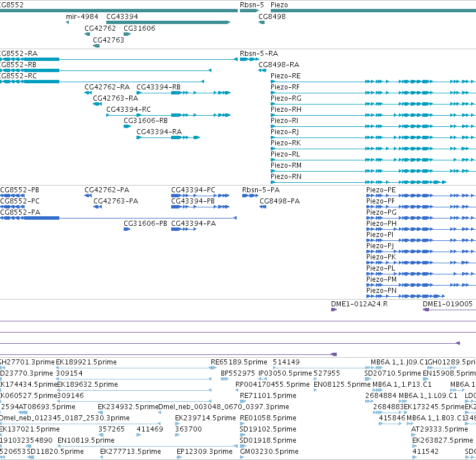Open the 363700 EST label
This screenshot has height=460, width=476.
(188, 429)
